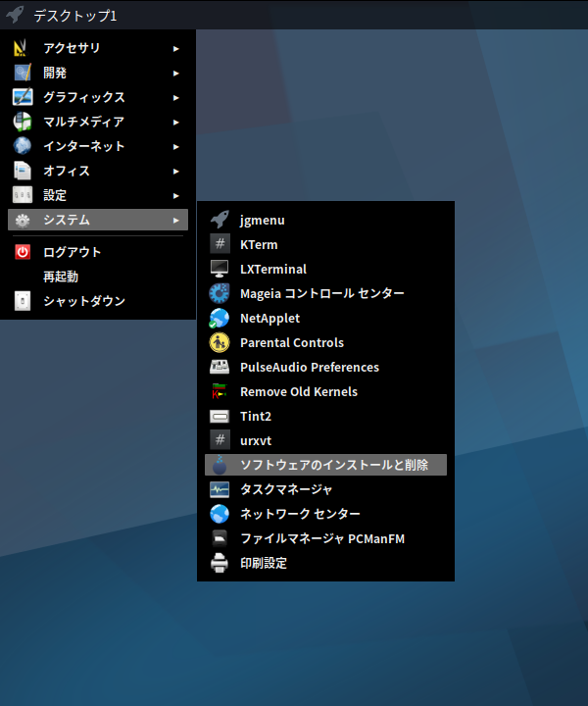This screenshot has height=706, width=588.
Task: Open Mageia コントロール センター entry
Action: [325, 293]
